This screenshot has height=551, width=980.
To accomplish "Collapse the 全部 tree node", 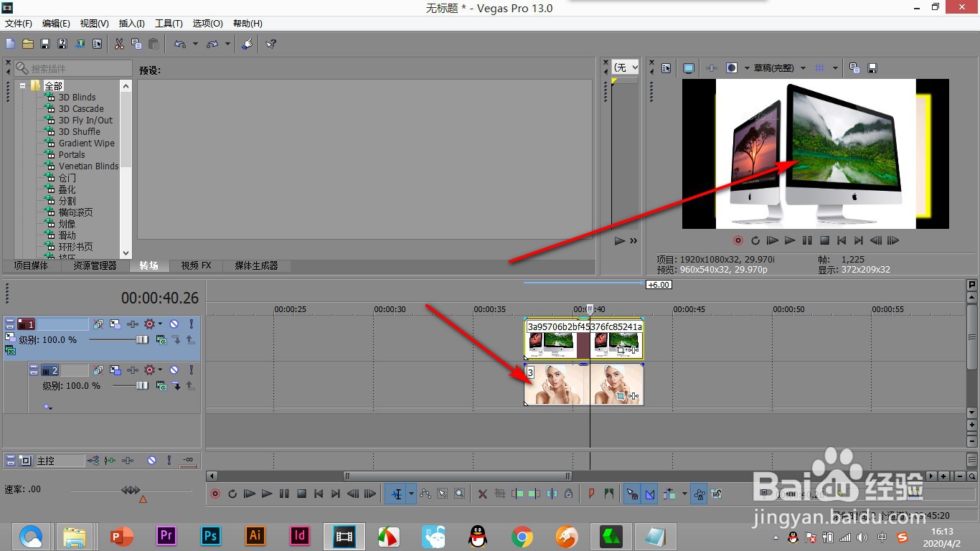I will point(23,85).
